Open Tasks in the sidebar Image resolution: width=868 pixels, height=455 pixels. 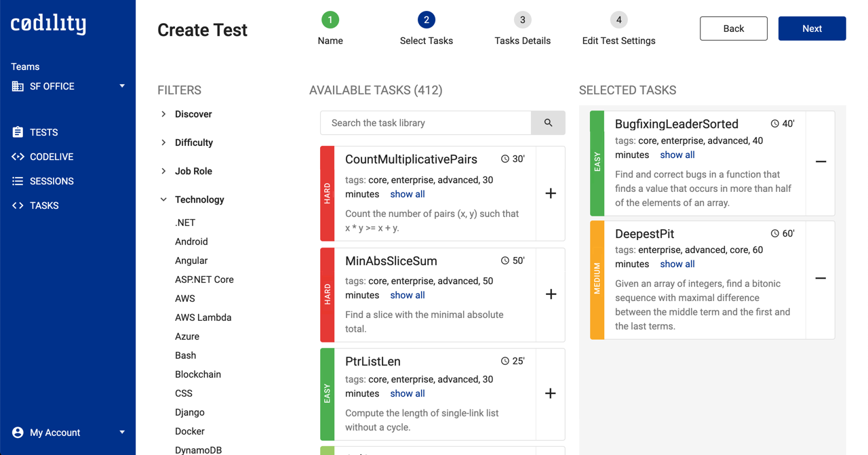[44, 205]
